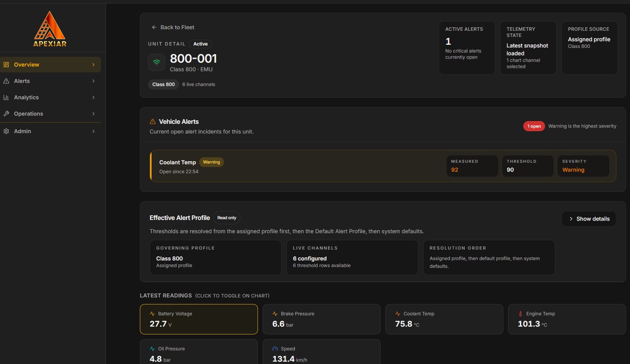Click 'Class 800 · EMU' subtitle

(191, 69)
